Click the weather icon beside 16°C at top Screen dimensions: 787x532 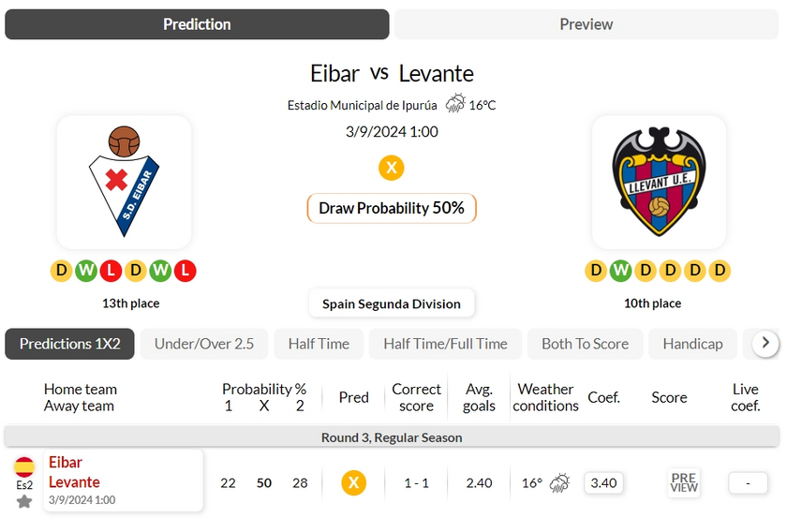point(455,104)
